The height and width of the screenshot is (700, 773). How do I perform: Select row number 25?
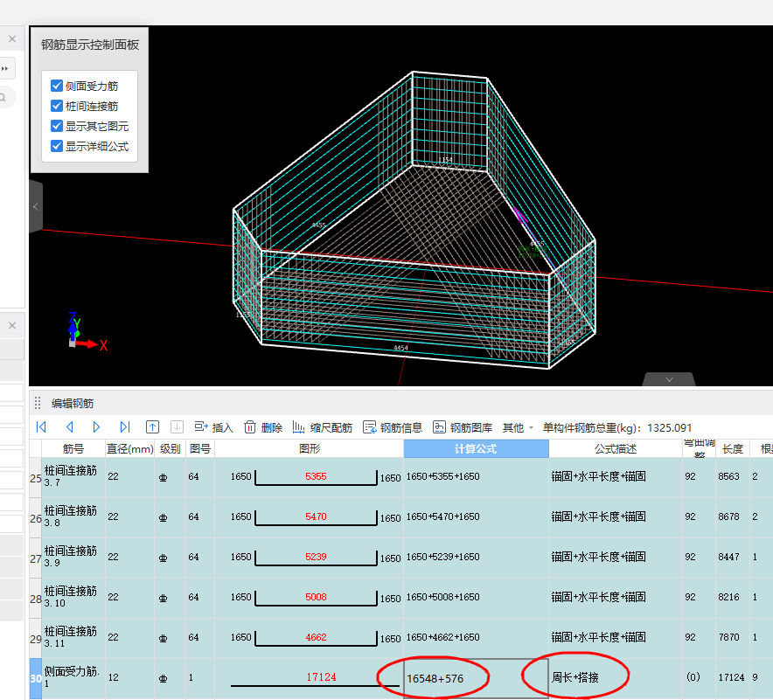[36, 478]
